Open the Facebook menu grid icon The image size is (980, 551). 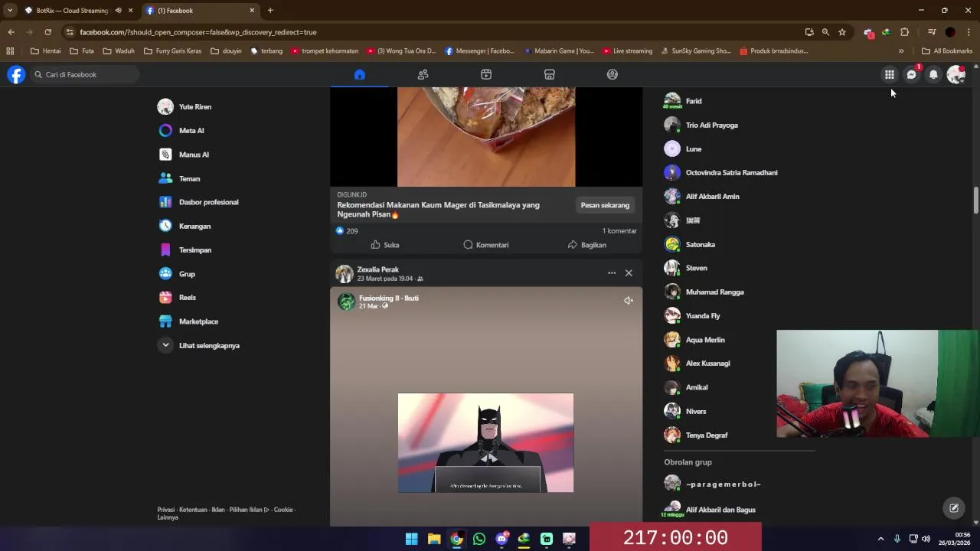890,74
